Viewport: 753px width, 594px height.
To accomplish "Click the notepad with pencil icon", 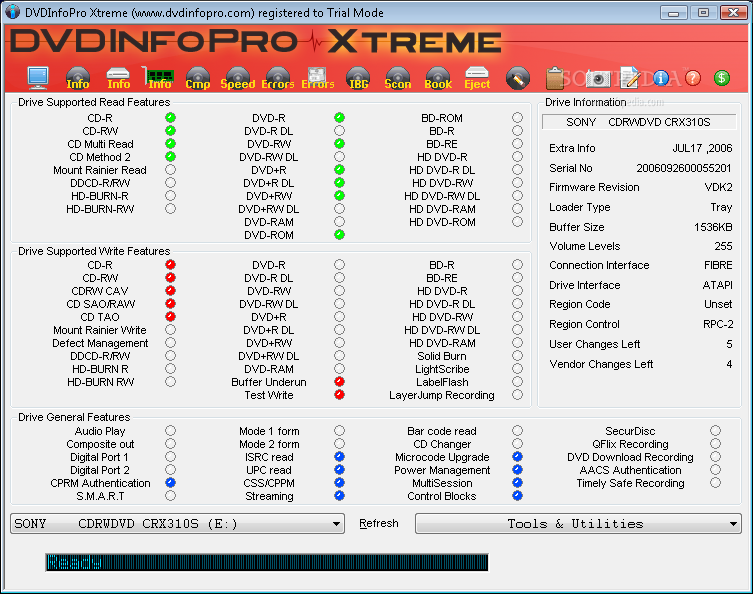I will (630, 78).
